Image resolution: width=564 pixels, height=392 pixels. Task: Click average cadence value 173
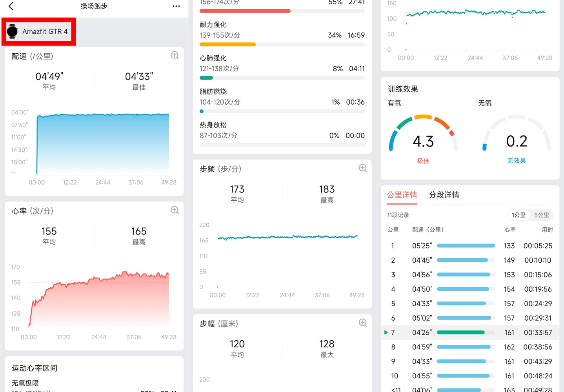(237, 189)
